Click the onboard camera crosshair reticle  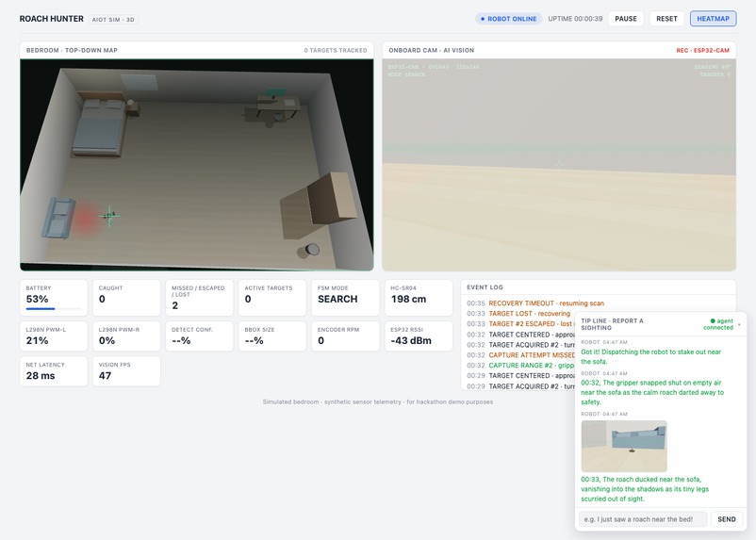pyautogui.click(x=559, y=164)
